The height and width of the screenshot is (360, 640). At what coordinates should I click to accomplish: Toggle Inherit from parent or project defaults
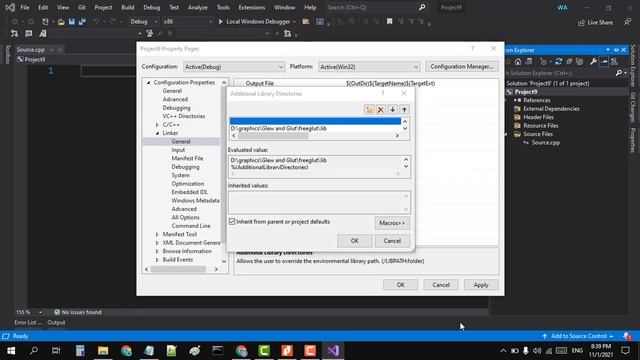[x=232, y=222]
